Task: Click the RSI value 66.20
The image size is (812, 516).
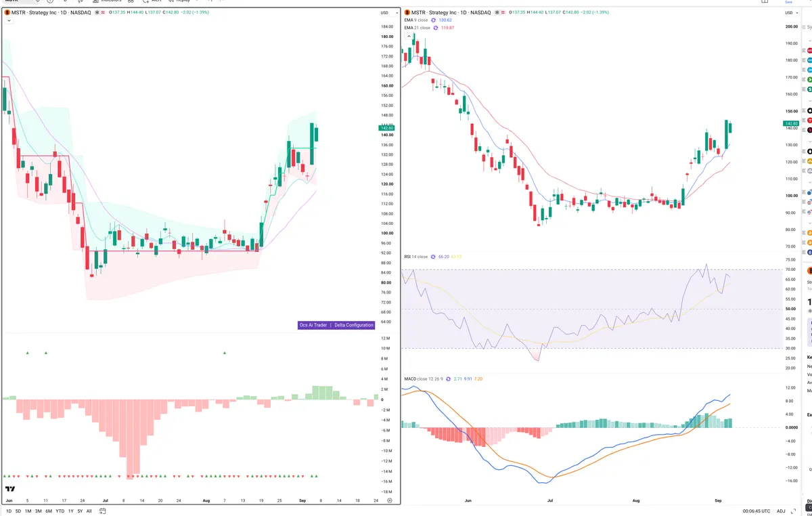Action: point(444,257)
